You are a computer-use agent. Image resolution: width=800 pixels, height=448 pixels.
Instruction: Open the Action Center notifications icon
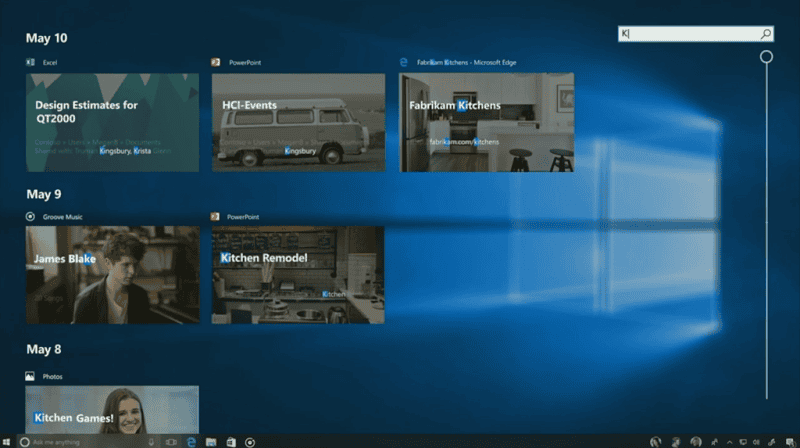click(790, 442)
